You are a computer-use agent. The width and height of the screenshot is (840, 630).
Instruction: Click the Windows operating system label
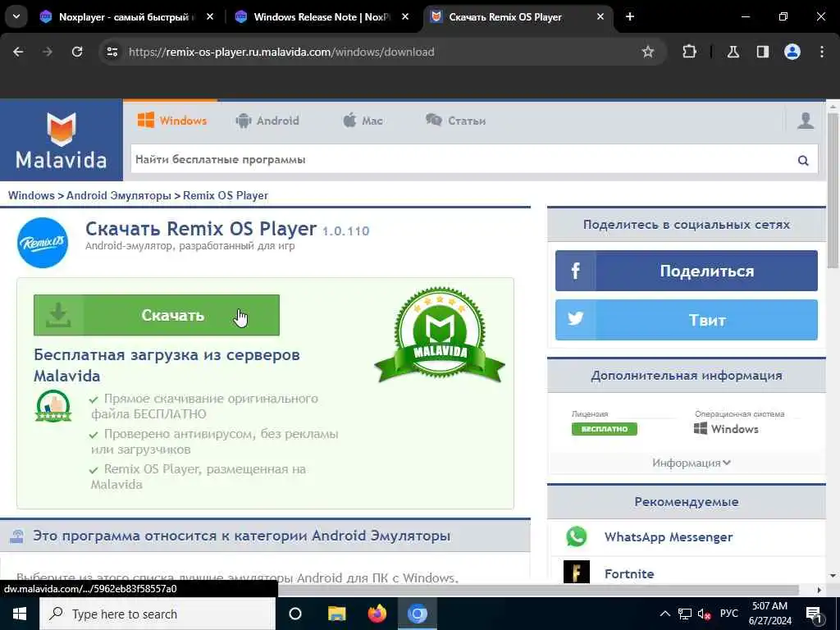[726, 428]
